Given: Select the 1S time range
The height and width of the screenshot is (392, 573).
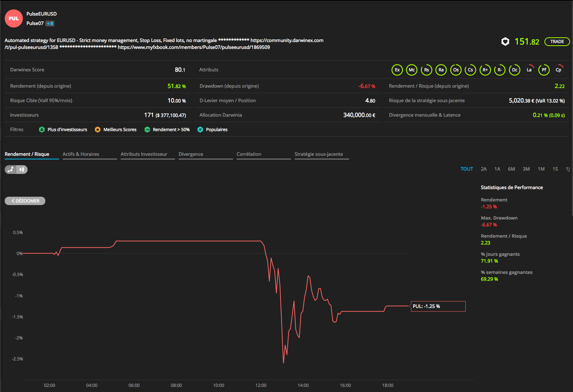Looking at the screenshot, I should click(555, 169).
